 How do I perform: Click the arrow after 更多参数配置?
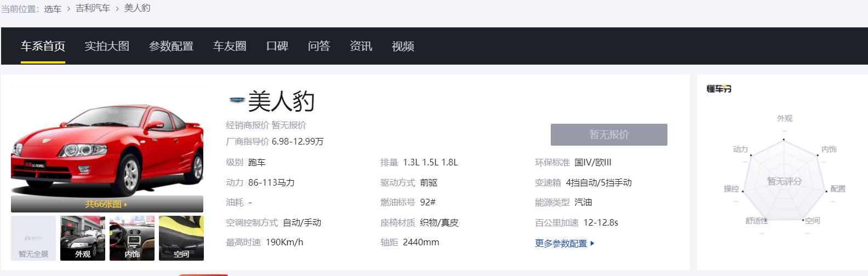pos(592,243)
